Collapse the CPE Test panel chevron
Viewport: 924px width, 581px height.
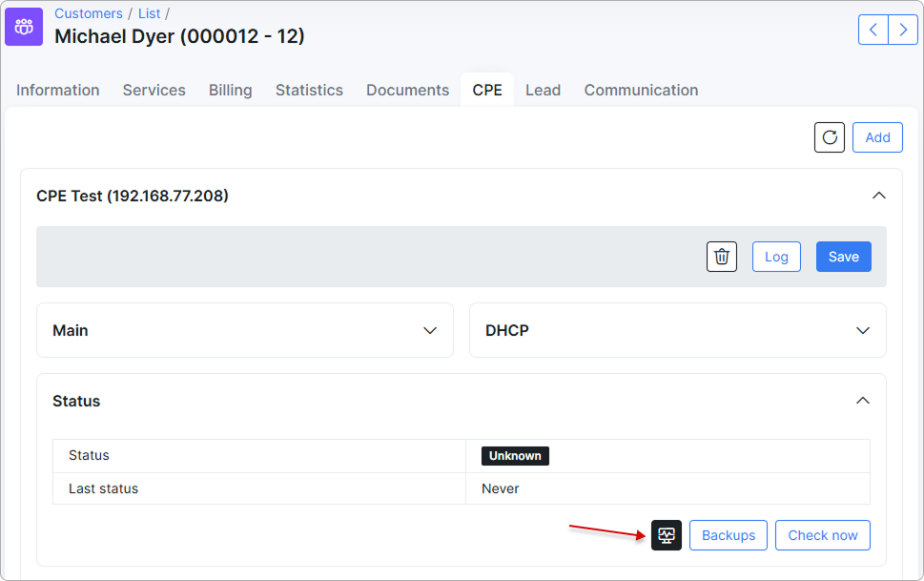point(878,196)
